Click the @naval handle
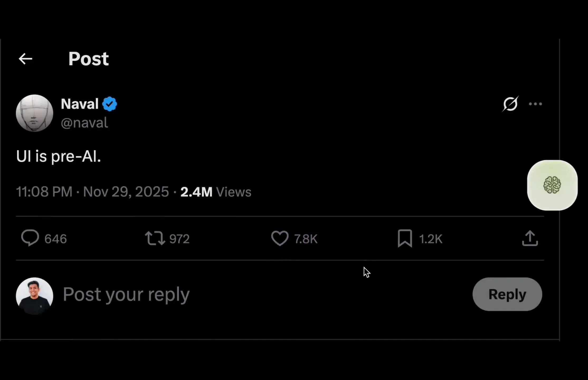This screenshot has height=380, width=588. [x=84, y=123]
